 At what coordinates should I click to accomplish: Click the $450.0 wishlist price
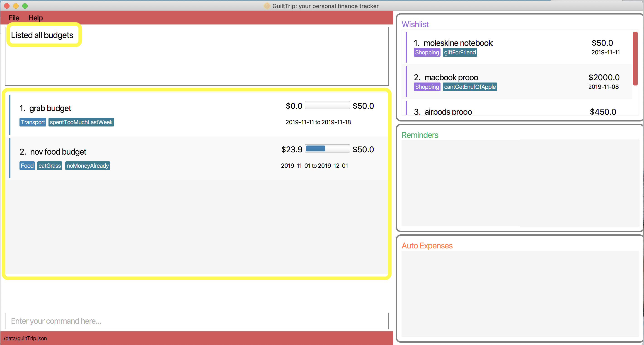[x=603, y=112]
